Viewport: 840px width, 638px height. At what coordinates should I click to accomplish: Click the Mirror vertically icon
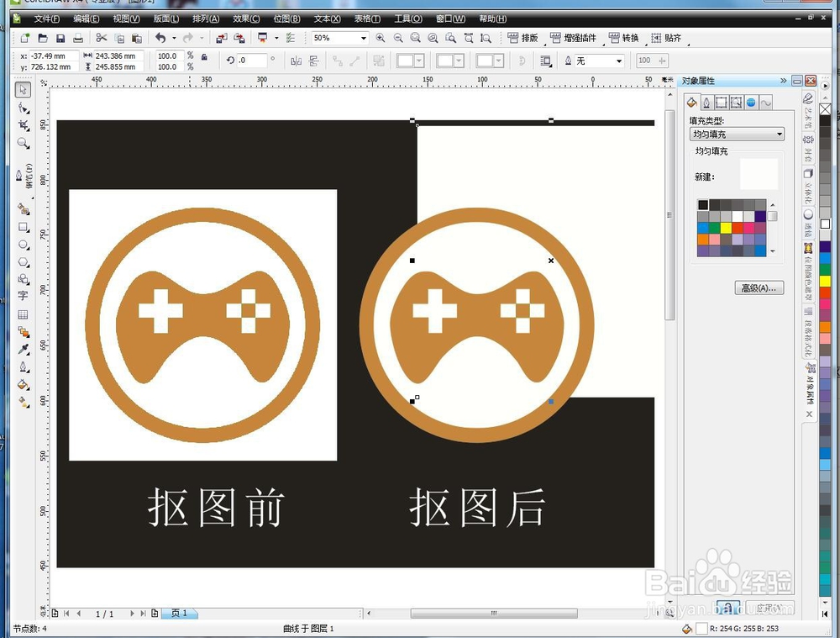point(314,61)
